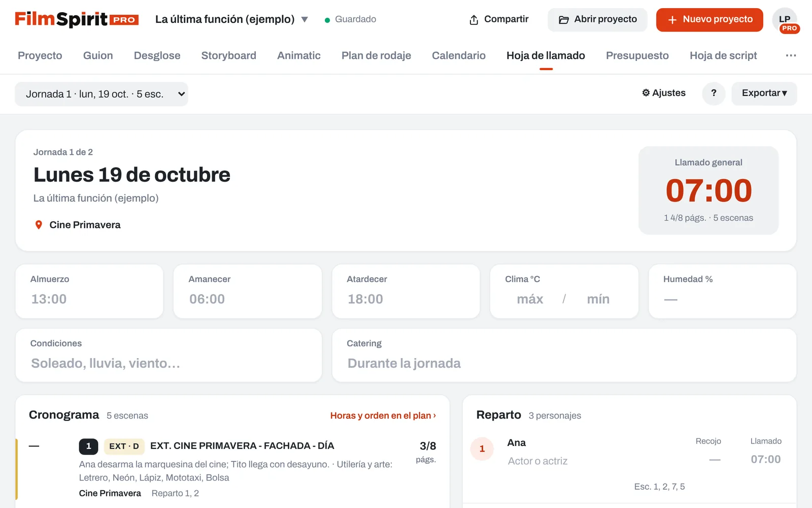Screen dimensions: 812x508
Task: Go to the Storyboard tab
Action: tap(229, 55)
